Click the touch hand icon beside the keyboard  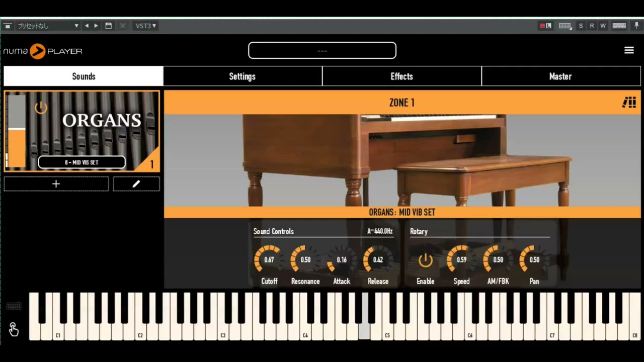[14, 329]
